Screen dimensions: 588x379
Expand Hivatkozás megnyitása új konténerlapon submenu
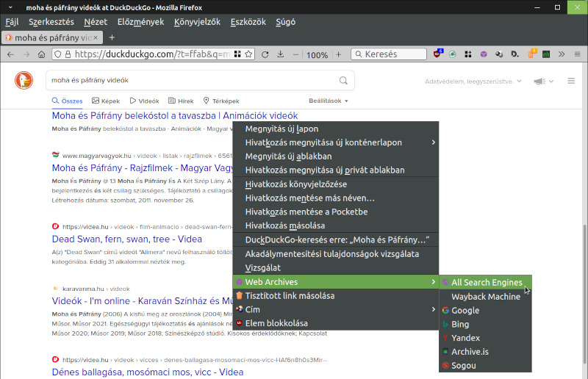(x=336, y=142)
